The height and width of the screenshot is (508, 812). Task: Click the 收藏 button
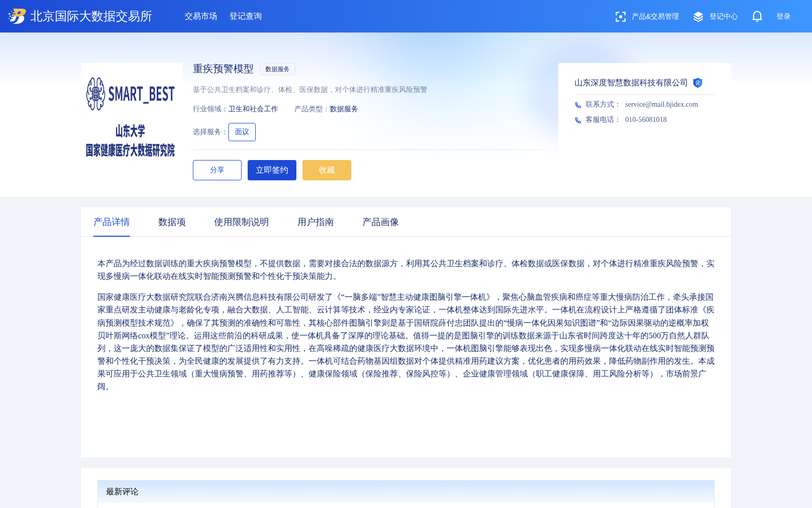(x=327, y=170)
